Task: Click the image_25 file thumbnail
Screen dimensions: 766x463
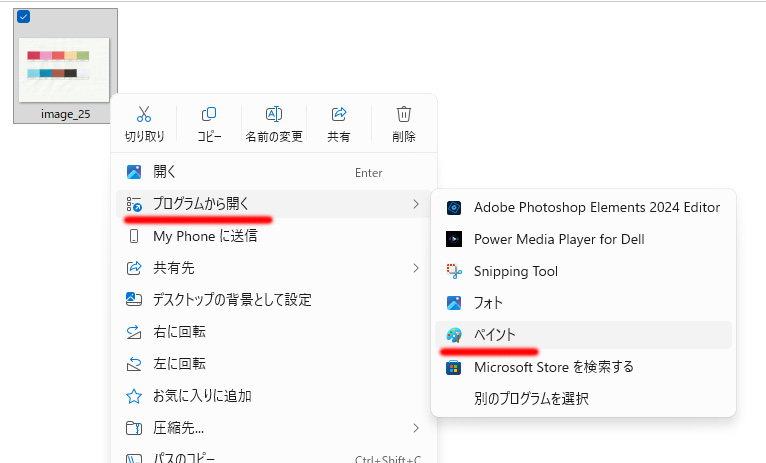Action: tap(65, 63)
